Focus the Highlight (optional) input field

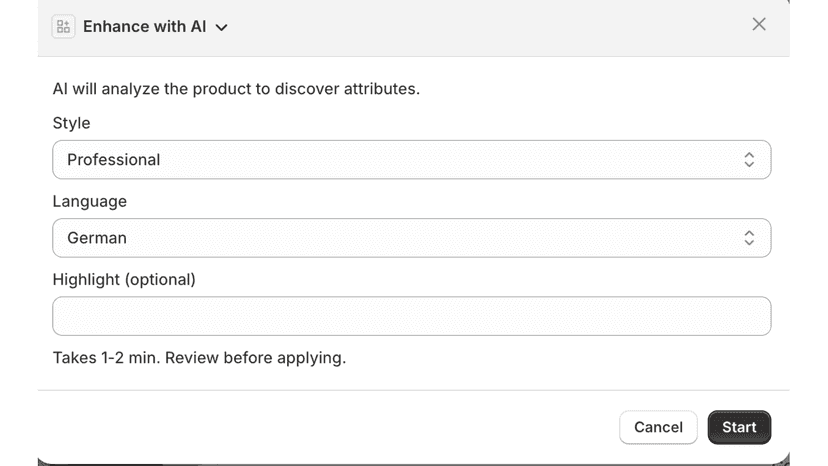coord(412,316)
